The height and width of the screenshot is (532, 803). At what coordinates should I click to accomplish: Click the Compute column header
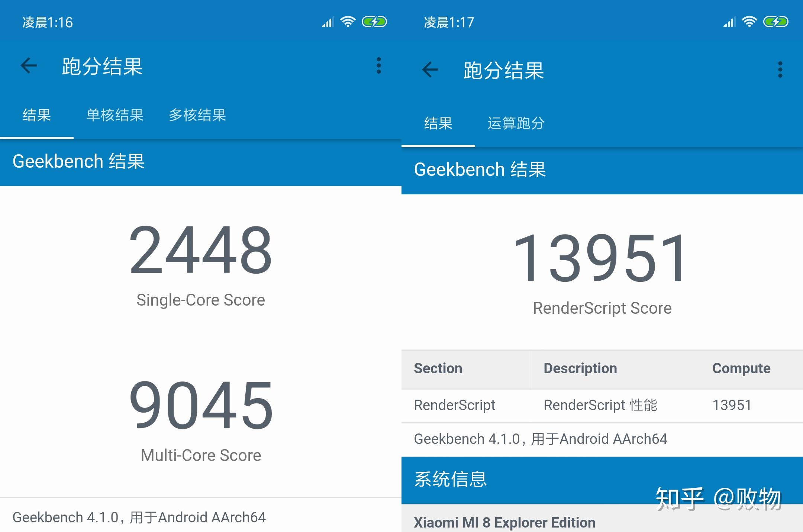coord(741,368)
